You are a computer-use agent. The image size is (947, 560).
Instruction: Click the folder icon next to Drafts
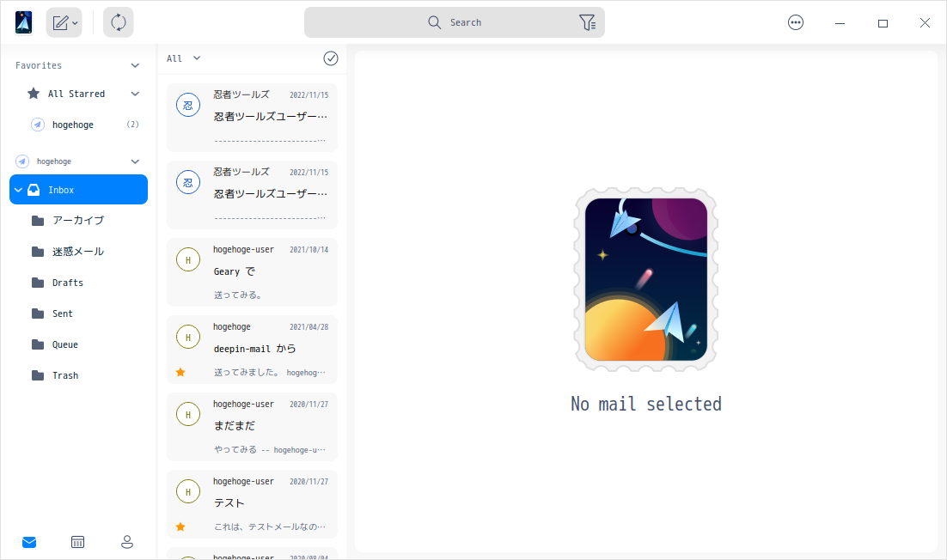click(38, 283)
